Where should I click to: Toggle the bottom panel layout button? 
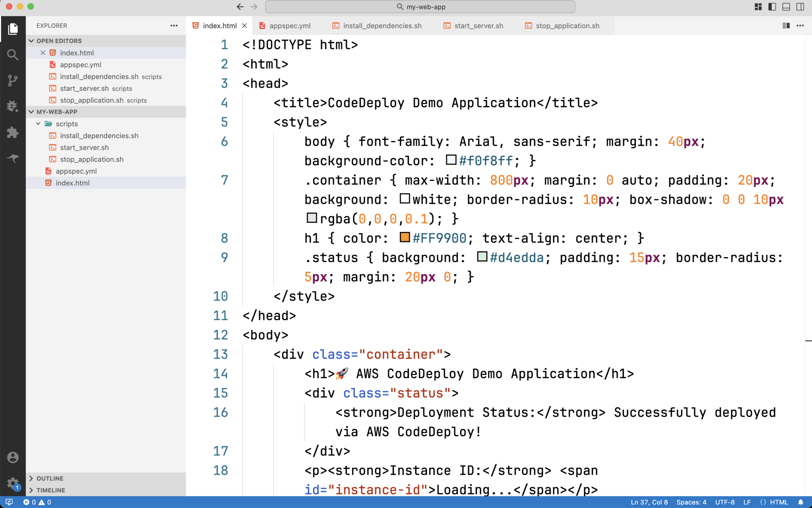[x=786, y=7]
